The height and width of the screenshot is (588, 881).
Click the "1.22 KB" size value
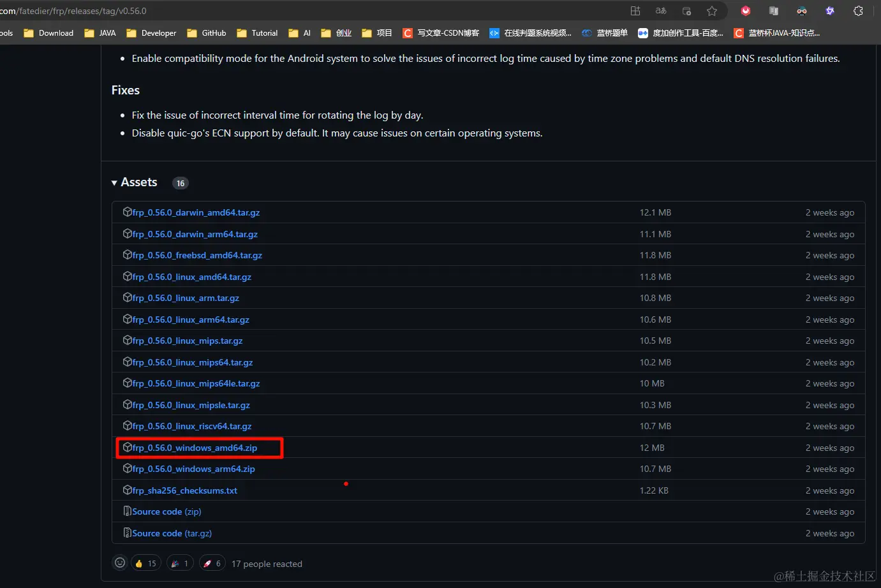pyautogui.click(x=654, y=490)
